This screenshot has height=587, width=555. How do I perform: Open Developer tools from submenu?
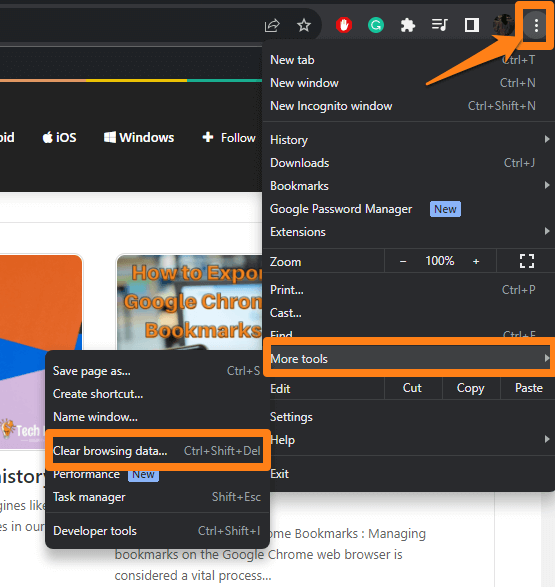(157, 531)
